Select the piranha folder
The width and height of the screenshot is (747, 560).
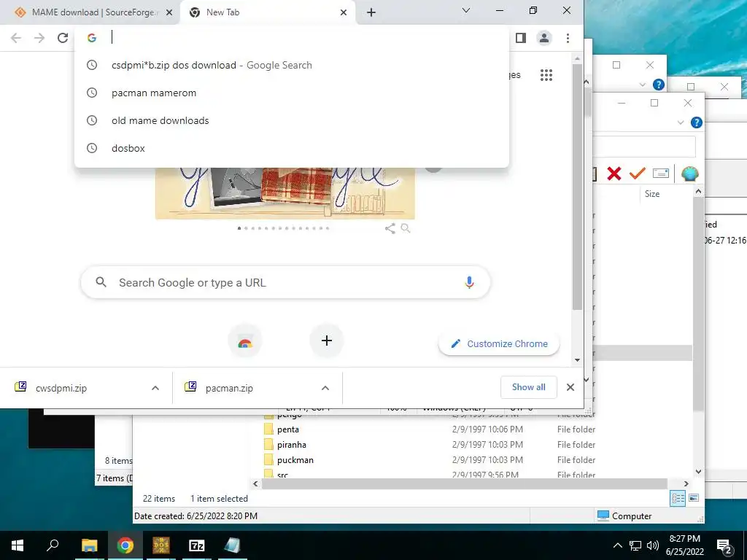292,445
